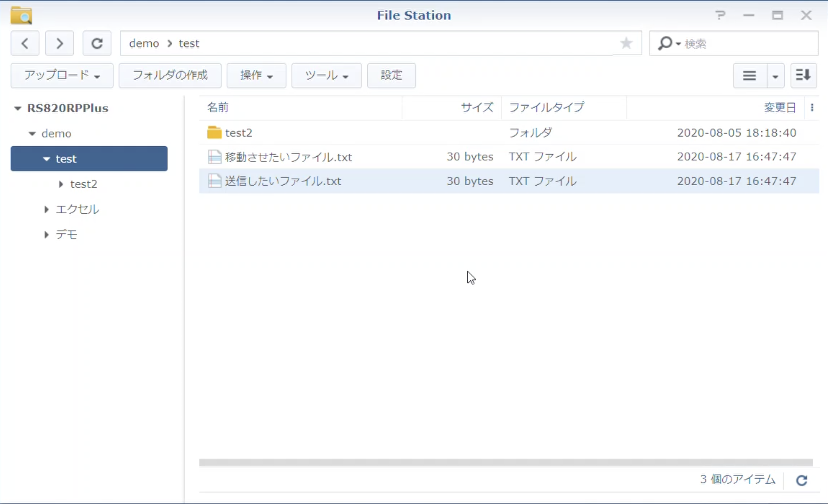The height and width of the screenshot is (504, 828).
Task: Open the アップロード dropdown
Action: tap(62, 76)
